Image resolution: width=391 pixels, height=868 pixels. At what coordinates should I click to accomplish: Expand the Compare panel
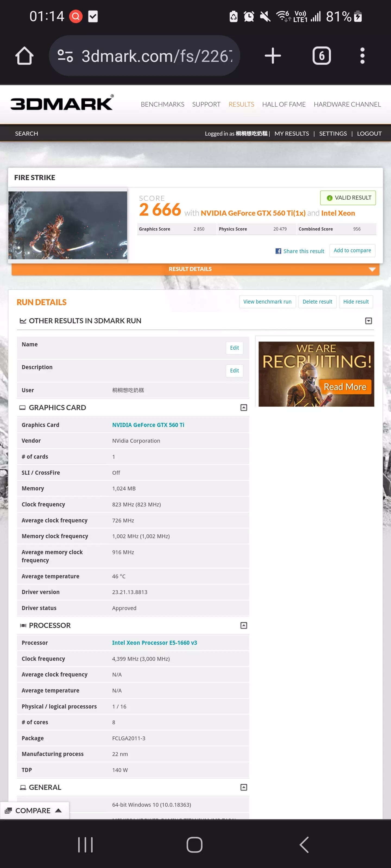[34, 810]
